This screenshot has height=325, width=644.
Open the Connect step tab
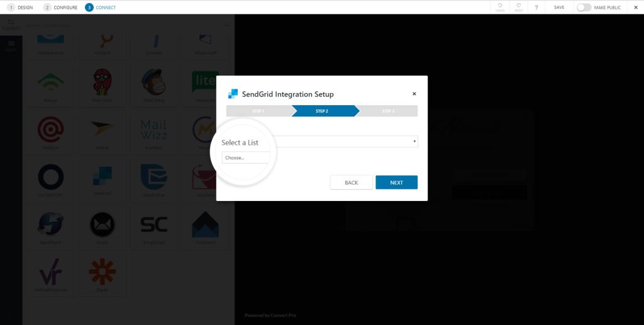[x=101, y=8]
